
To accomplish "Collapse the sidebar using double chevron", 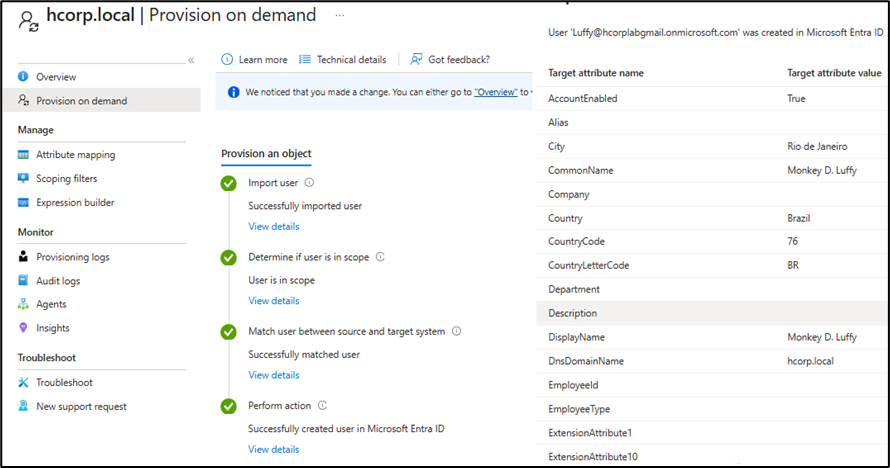I will point(191,60).
